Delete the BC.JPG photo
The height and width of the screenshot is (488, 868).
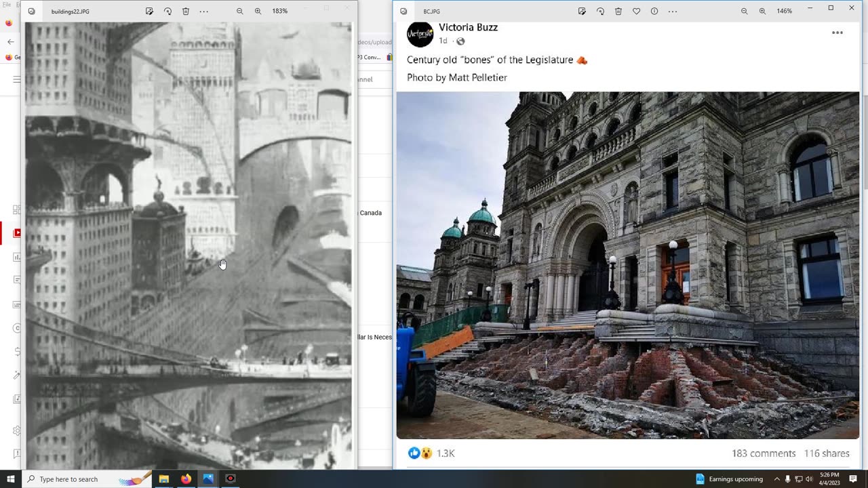tap(618, 12)
